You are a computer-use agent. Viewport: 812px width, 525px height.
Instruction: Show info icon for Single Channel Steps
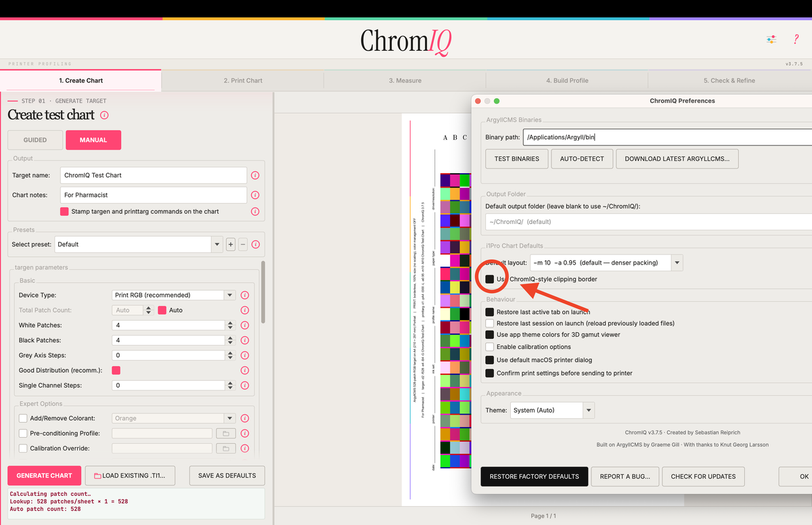click(x=245, y=386)
